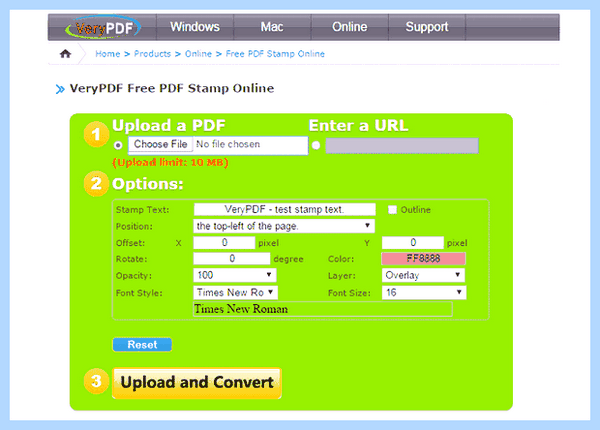Image resolution: width=600 pixels, height=430 pixels.
Task: Expand the Font Style dropdown
Action: tap(235, 293)
